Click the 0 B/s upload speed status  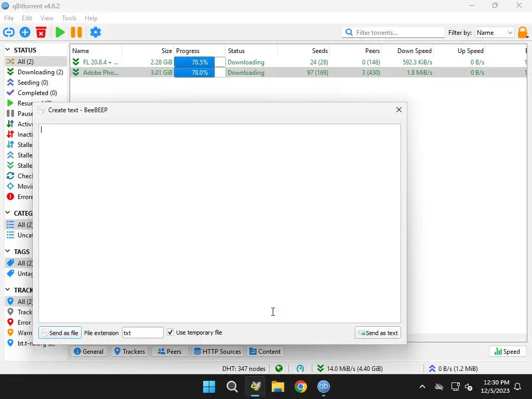pos(453,368)
